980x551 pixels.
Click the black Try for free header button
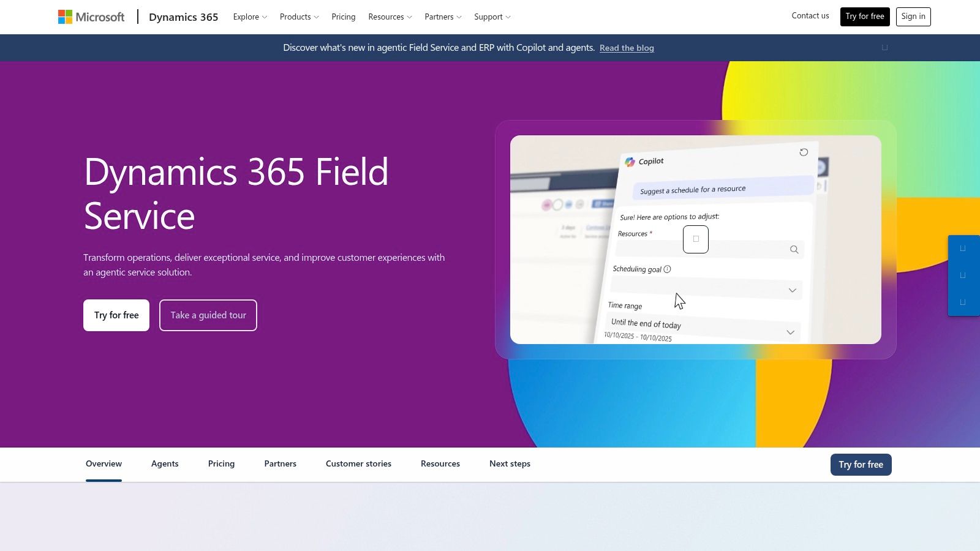[x=865, y=17]
